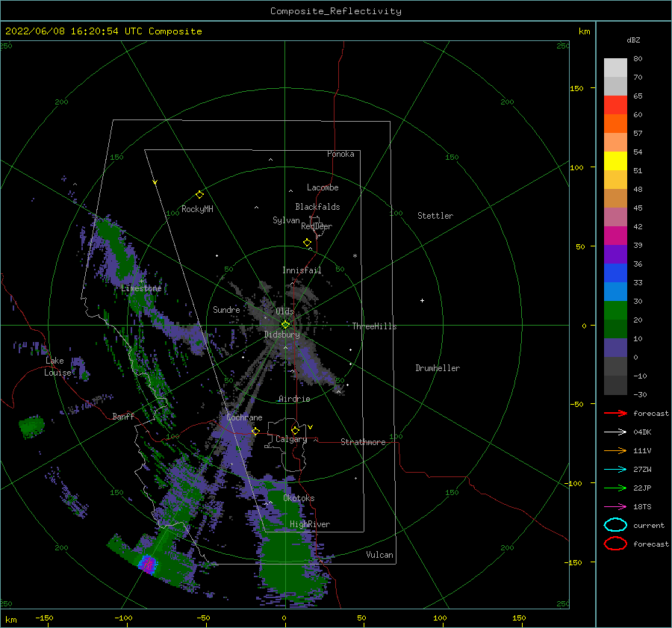The height and width of the screenshot is (628, 672).
Task: Click the white 04DK arrow legend icon
Action: point(615,432)
